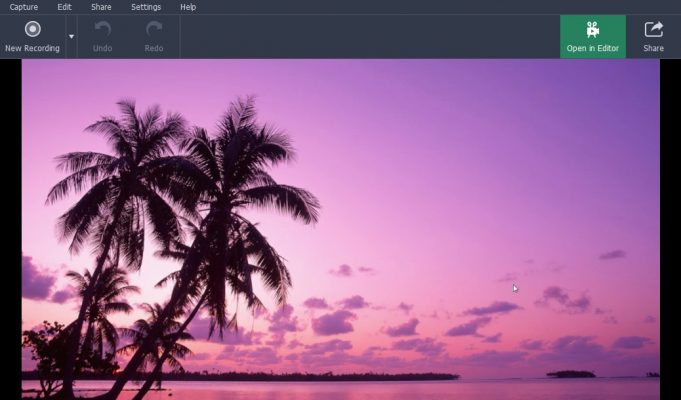Image resolution: width=681 pixels, height=400 pixels.
Task: Click the Share toolbar icon
Action: tap(653, 37)
